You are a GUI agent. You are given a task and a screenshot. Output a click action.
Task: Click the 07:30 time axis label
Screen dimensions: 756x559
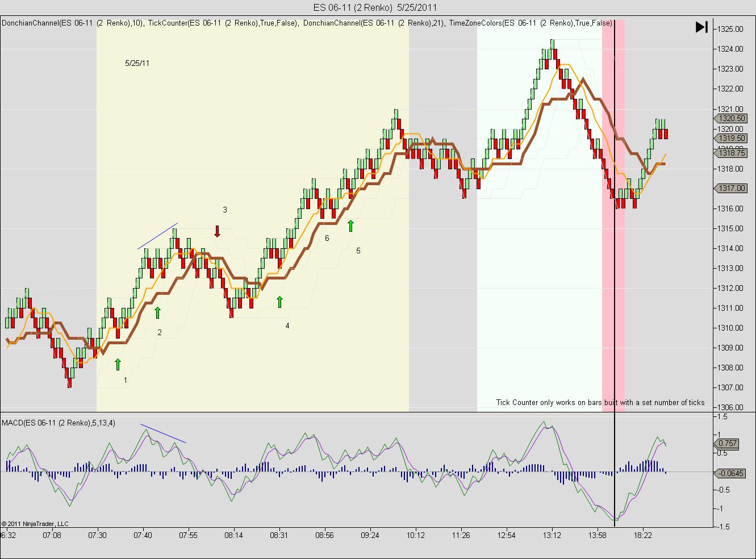98,535
